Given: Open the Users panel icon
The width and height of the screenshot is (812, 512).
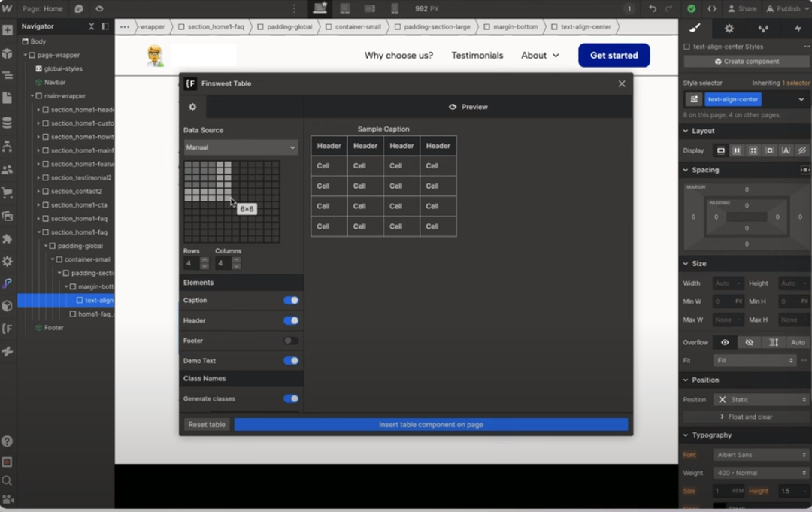Looking at the screenshot, I should coord(8,170).
